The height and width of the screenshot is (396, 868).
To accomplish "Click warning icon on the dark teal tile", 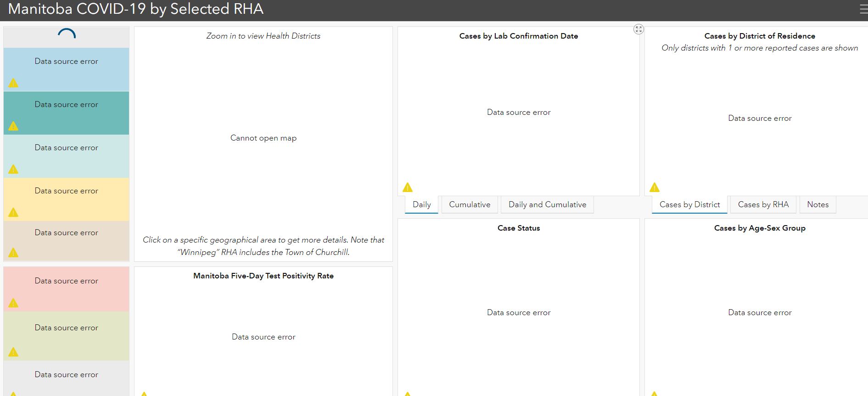I will tap(13, 126).
